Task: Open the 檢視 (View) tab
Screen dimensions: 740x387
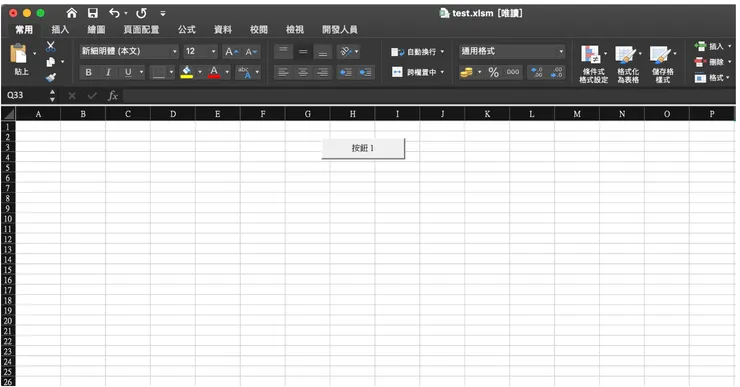Action: click(295, 30)
